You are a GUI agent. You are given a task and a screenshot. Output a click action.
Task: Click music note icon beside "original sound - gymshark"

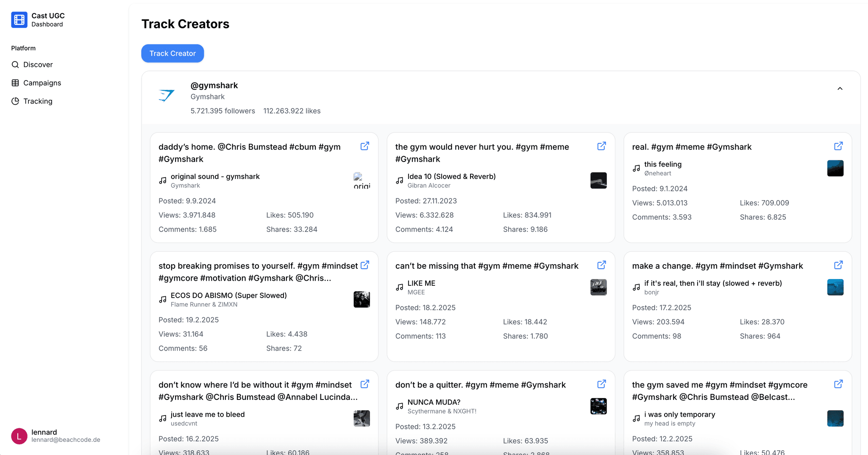tap(162, 180)
